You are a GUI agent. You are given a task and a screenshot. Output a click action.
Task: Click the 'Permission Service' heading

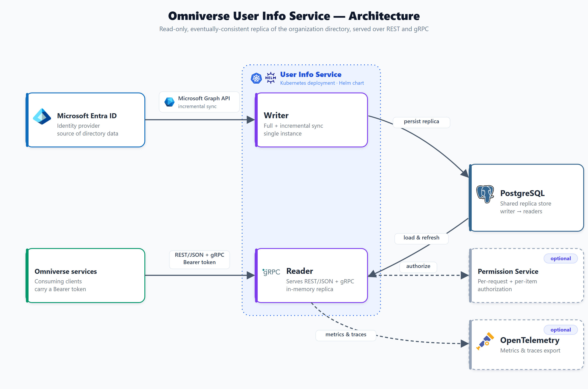(508, 271)
